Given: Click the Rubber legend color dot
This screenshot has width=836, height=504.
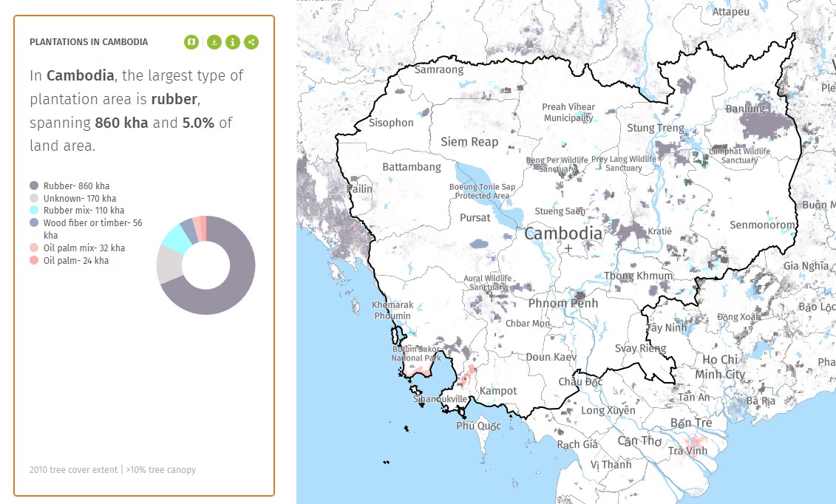Looking at the screenshot, I should [x=34, y=186].
